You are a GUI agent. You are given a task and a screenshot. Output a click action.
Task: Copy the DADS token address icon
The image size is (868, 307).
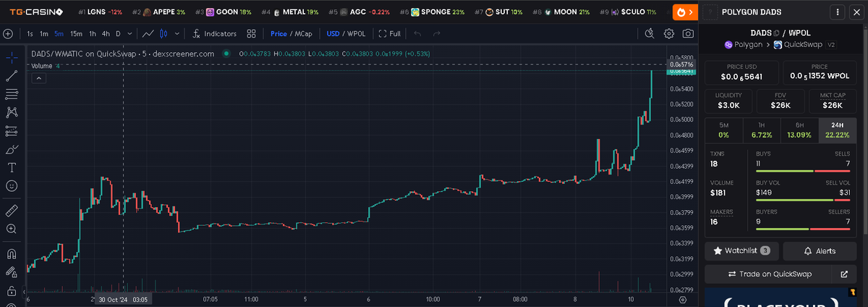pos(775,33)
